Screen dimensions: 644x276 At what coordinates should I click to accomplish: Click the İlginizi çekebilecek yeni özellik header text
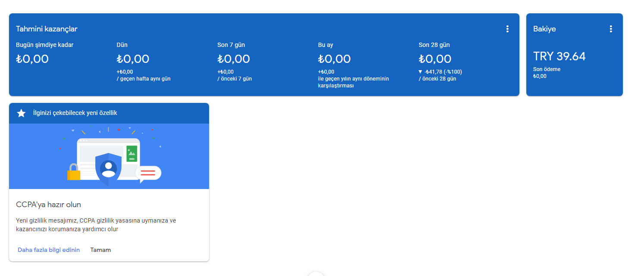75,113
